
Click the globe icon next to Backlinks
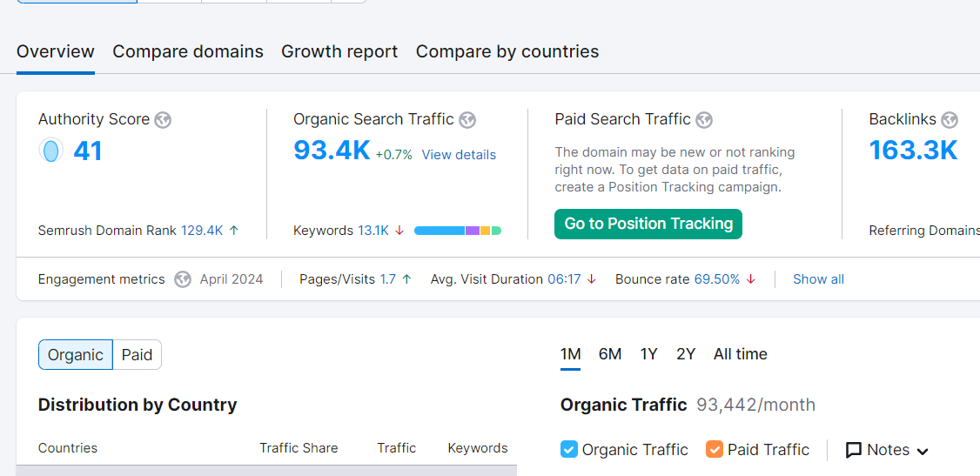coord(950,120)
